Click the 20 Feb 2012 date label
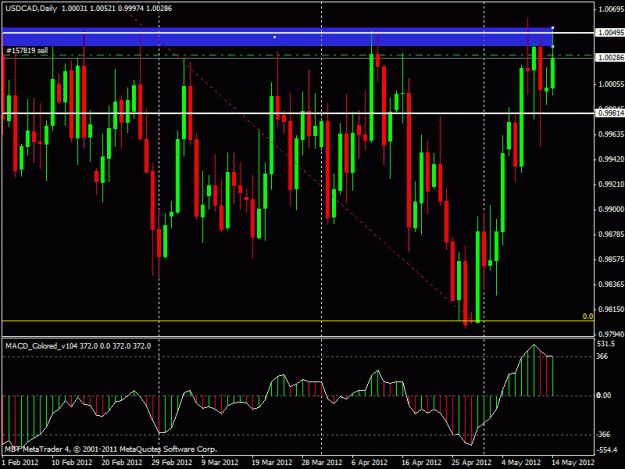This screenshot has width=625, height=469. [122, 463]
